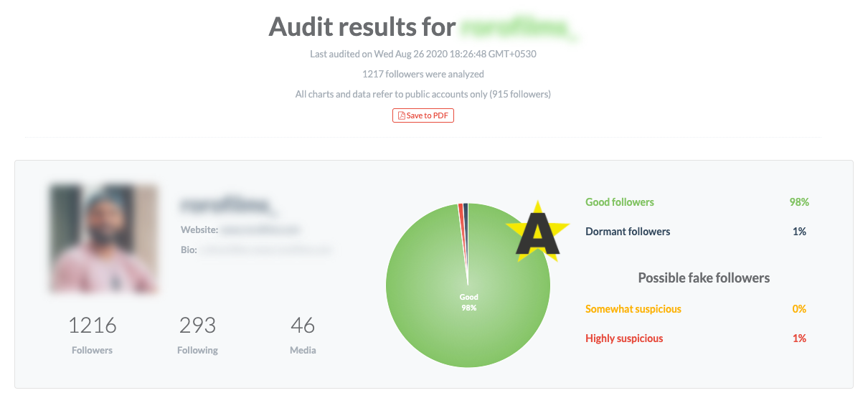Click the Highly suspicious label
The height and width of the screenshot is (398, 868).
point(624,338)
